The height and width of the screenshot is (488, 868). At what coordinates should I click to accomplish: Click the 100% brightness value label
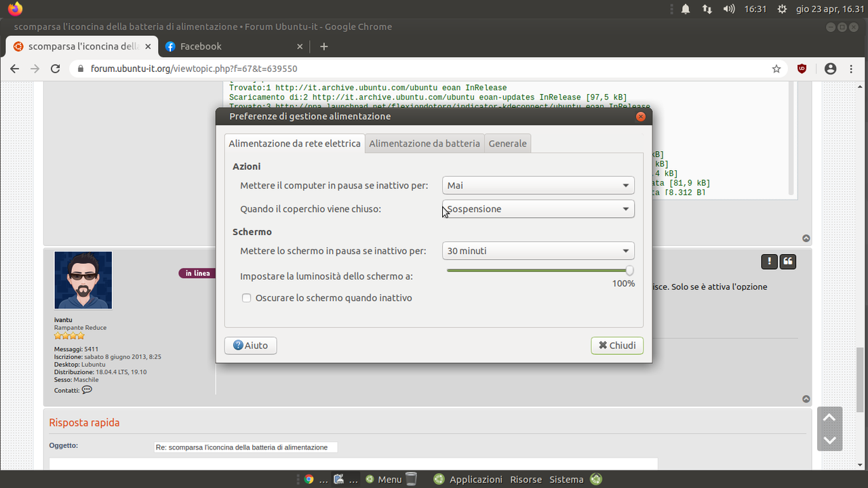[623, 283]
